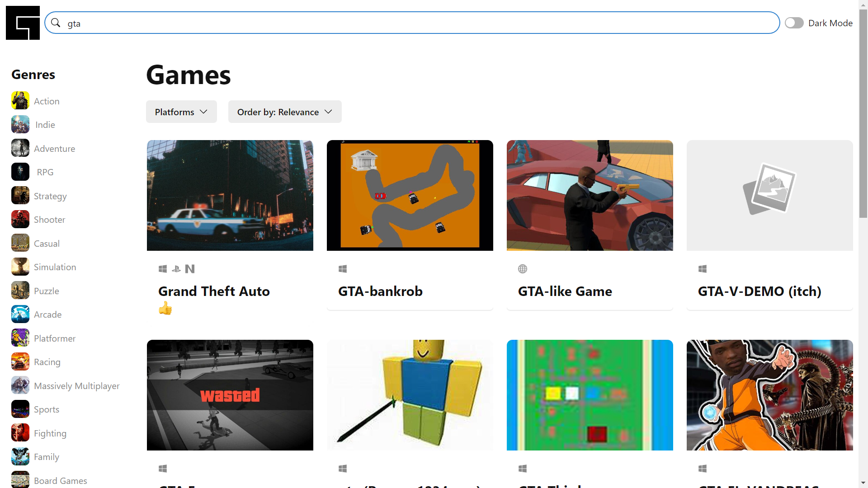This screenshot has height=488, width=868.
Task: Click the Racing genre icon
Action: 20,362
